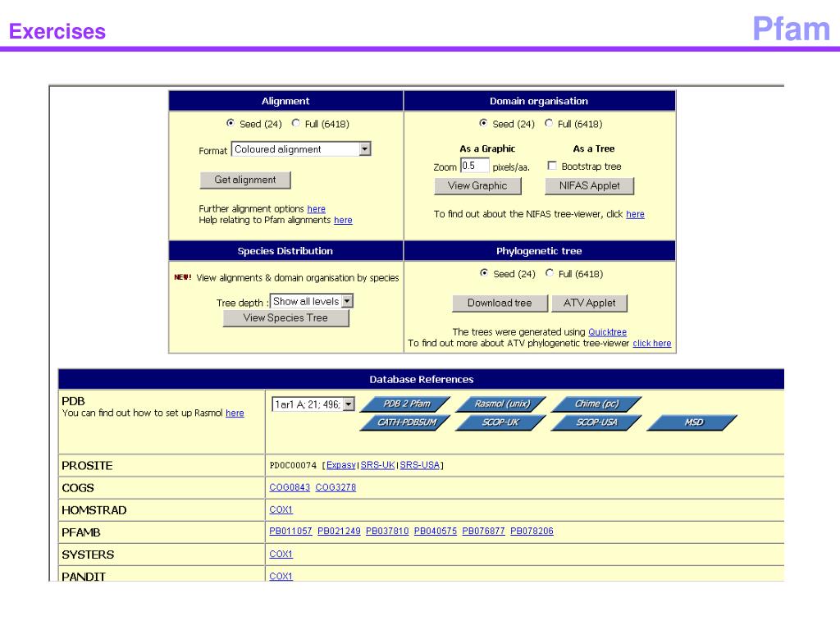
Task: Open the PDB structure 1ar1 dropdown
Action: click(x=313, y=404)
